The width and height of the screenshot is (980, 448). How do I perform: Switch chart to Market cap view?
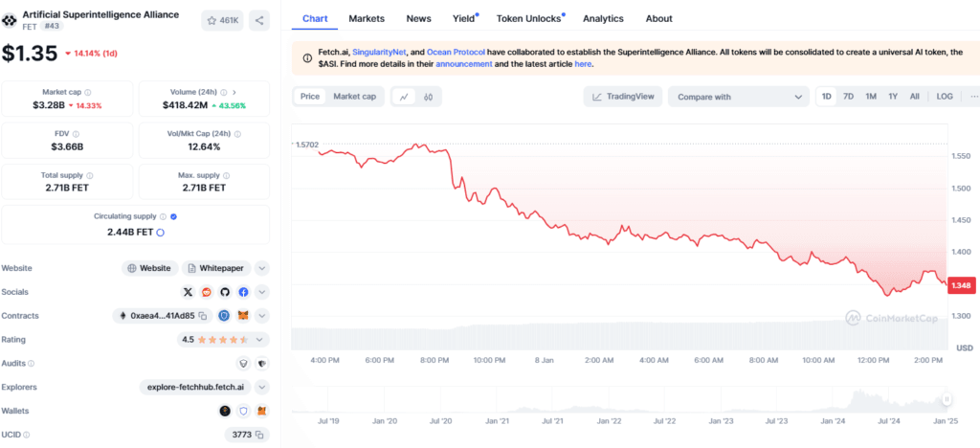354,97
